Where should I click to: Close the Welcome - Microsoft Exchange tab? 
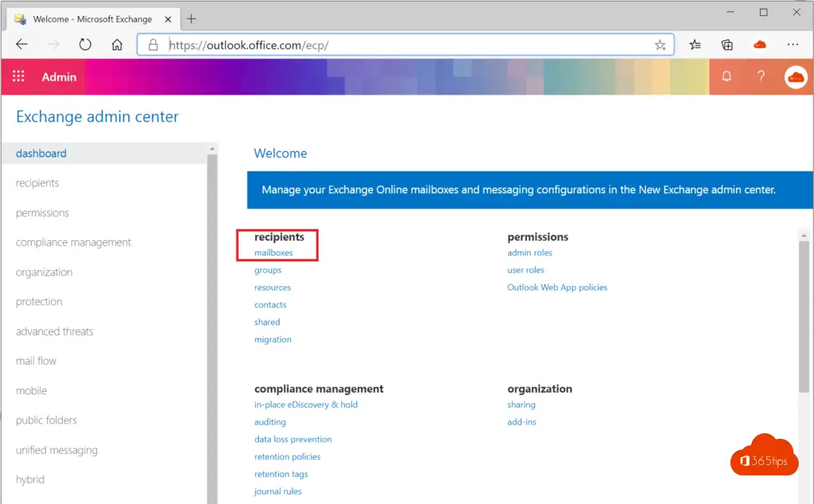pyautogui.click(x=168, y=19)
